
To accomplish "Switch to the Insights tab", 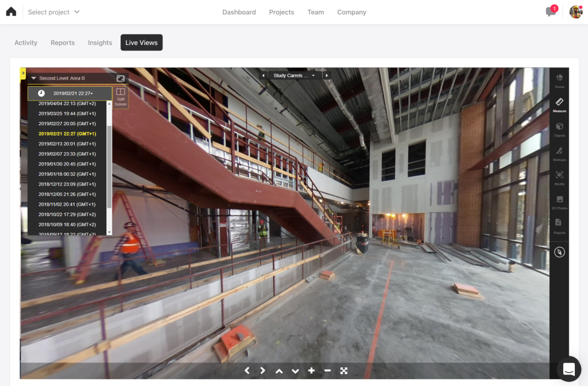I will pyautogui.click(x=100, y=43).
